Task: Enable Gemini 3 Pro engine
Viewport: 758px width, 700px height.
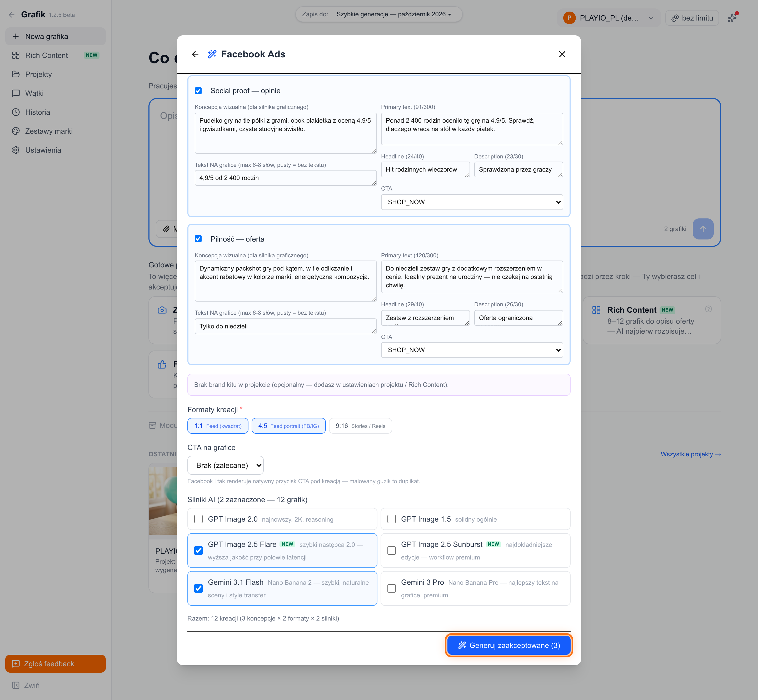Action: [392, 588]
